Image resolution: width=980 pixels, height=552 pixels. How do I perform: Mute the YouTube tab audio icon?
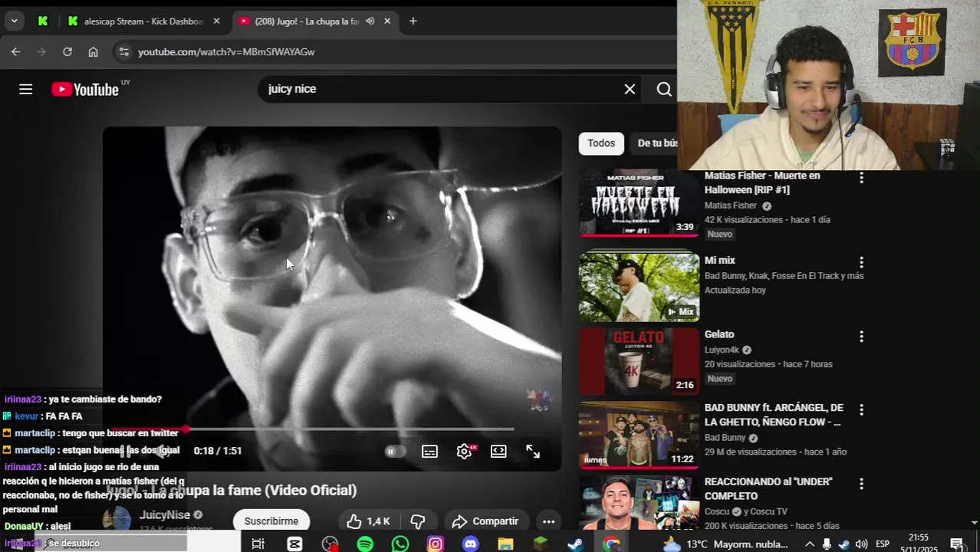(370, 21)
